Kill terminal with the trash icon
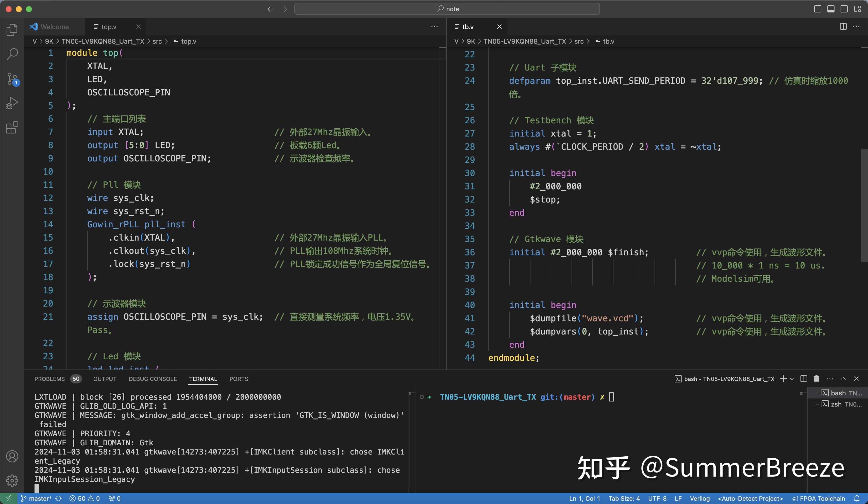 tap(816, 379)
